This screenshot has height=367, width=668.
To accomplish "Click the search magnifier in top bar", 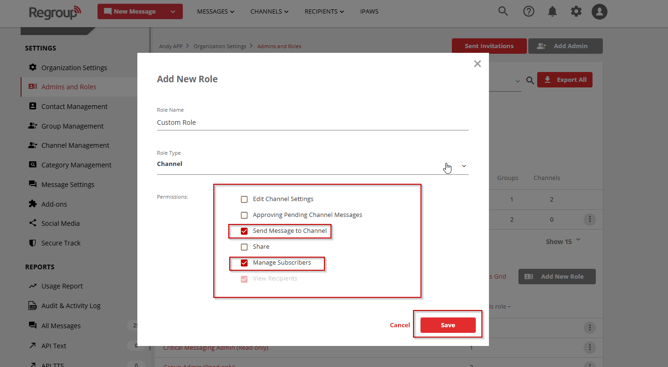I will 503,12.
